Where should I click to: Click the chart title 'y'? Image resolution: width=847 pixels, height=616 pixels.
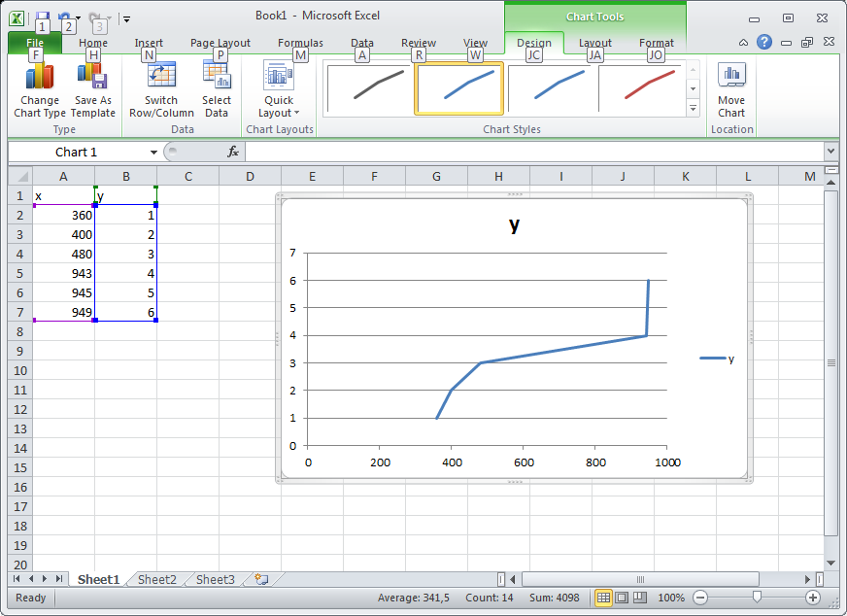[x=514, y=225]
